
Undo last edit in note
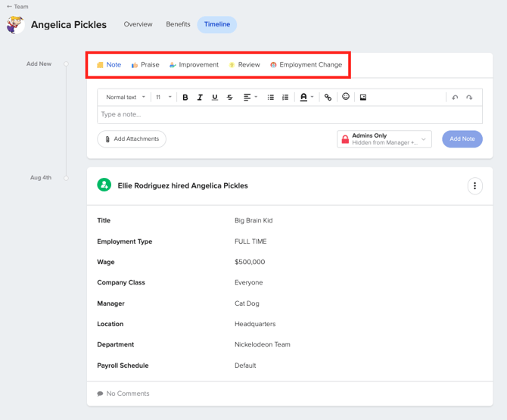coord(455,98)
